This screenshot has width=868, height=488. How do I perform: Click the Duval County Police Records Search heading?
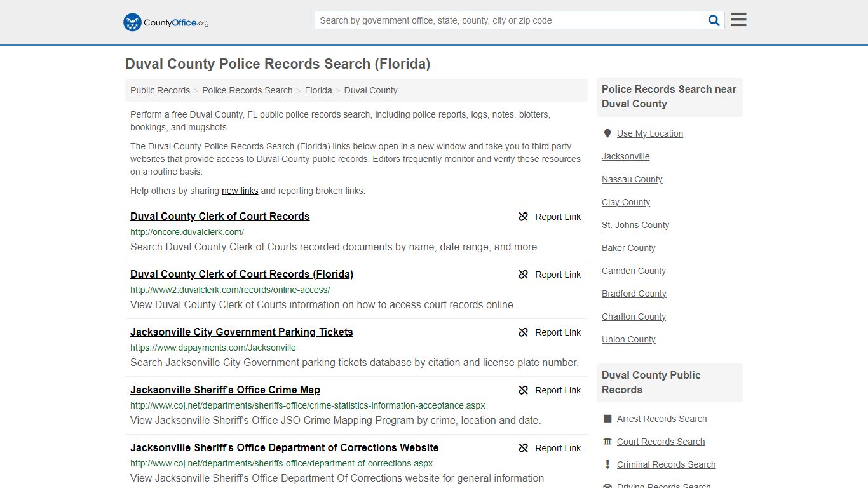click(x=278, y=64)
